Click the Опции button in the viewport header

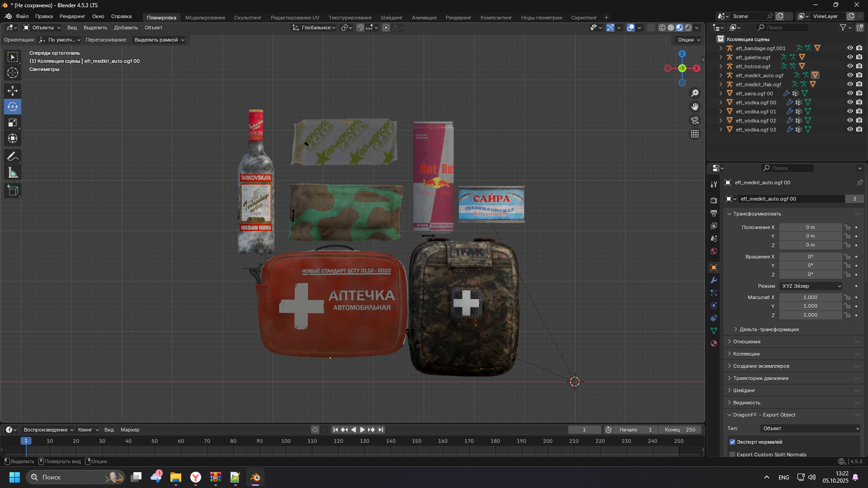pyautogui.click(x=689, y=40)
